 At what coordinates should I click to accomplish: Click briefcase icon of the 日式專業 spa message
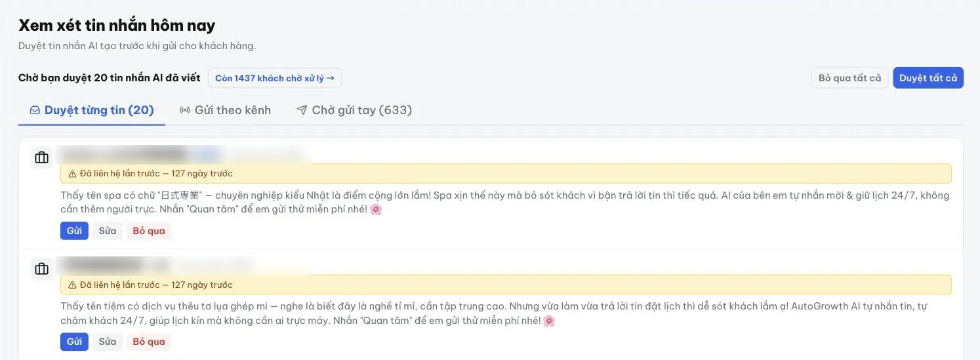(x=41, y=157)
